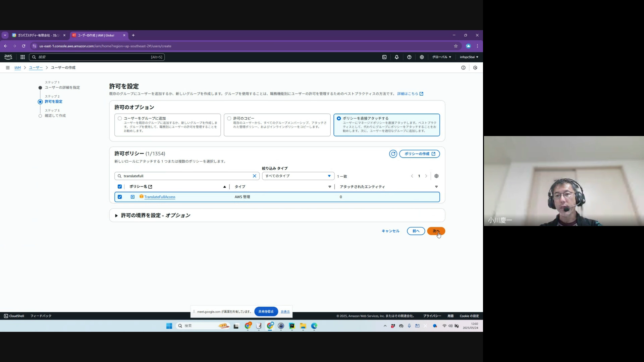
Task: Click into the AWS search field
Action: (x=97, y=57)
